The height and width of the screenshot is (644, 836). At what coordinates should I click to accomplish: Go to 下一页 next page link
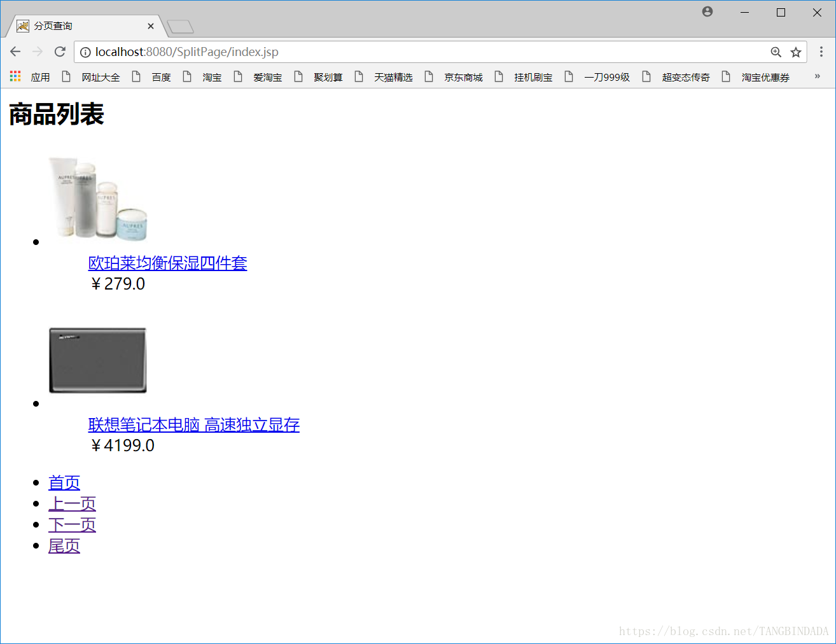[x=72, y=524]
